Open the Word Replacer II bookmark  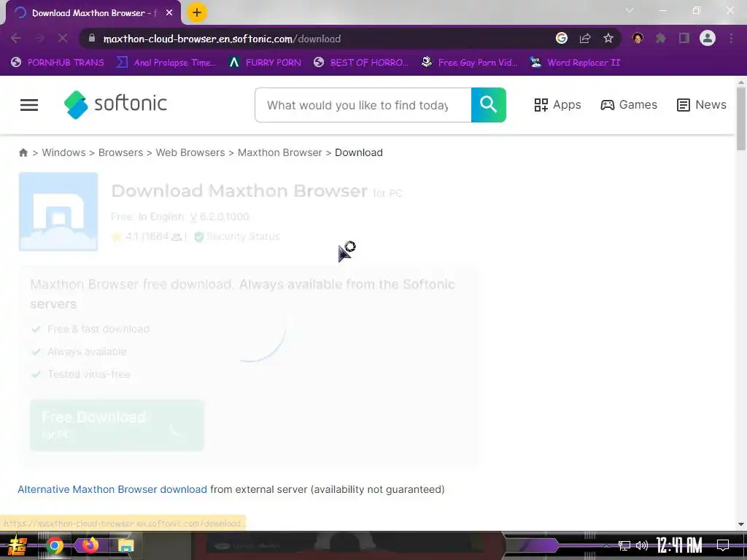coord(576,63)
